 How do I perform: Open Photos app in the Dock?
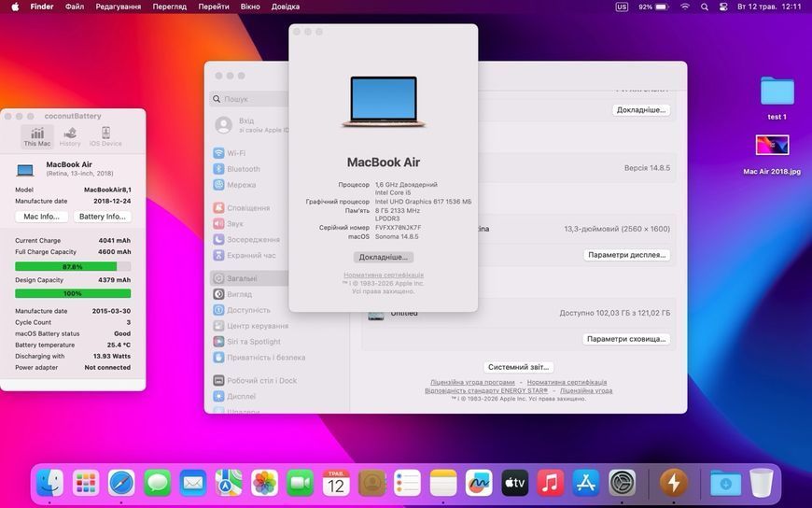click(x=265, y=483)
